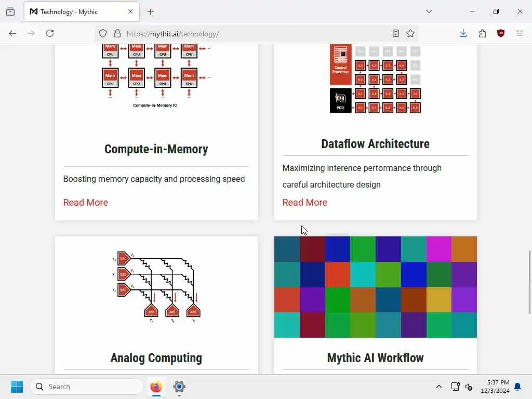Viewport: 532px width, 399px height.
Task: Open the Windows Start menu
Action: click(x=17, y=387)
